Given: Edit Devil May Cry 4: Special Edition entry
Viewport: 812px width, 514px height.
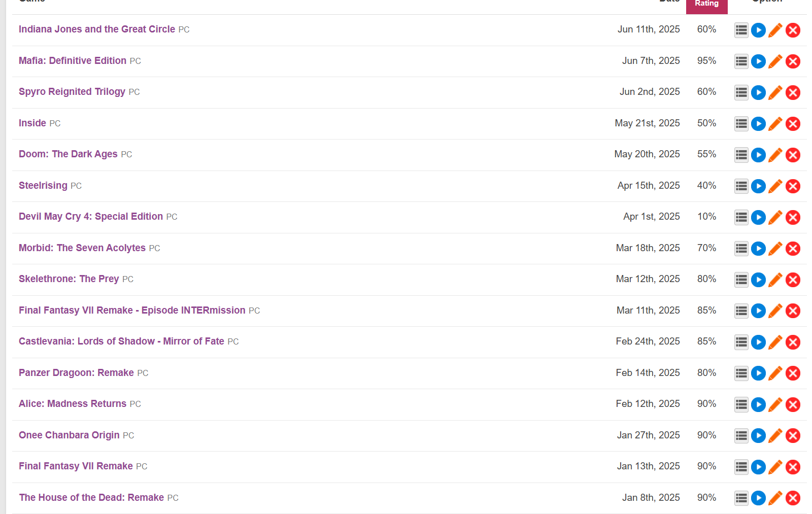Looking at the screenshot, I should click(775, 218).
